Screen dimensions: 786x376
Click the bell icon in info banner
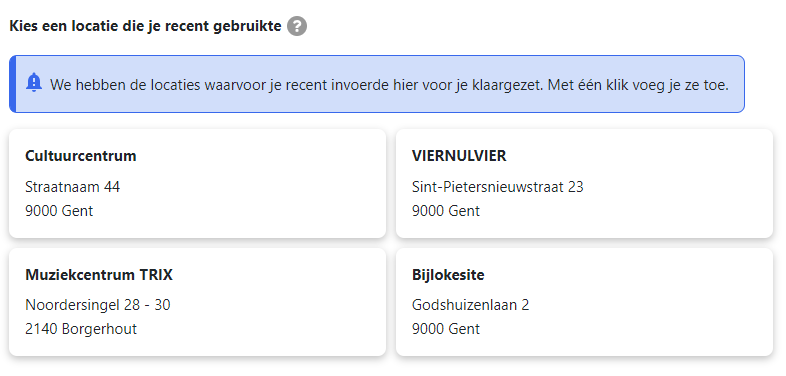tap(34, 83)
